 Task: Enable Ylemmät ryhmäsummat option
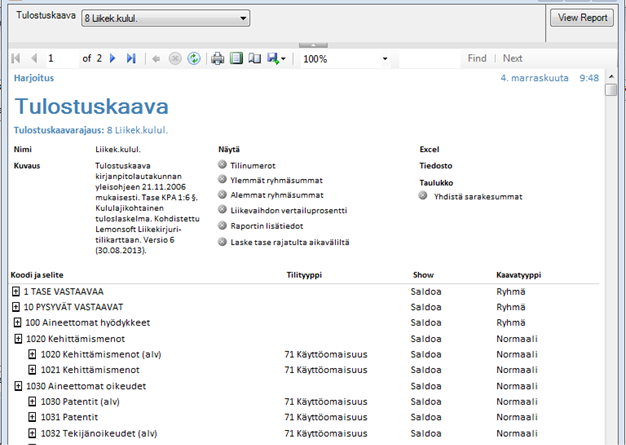tap(222, 180)
